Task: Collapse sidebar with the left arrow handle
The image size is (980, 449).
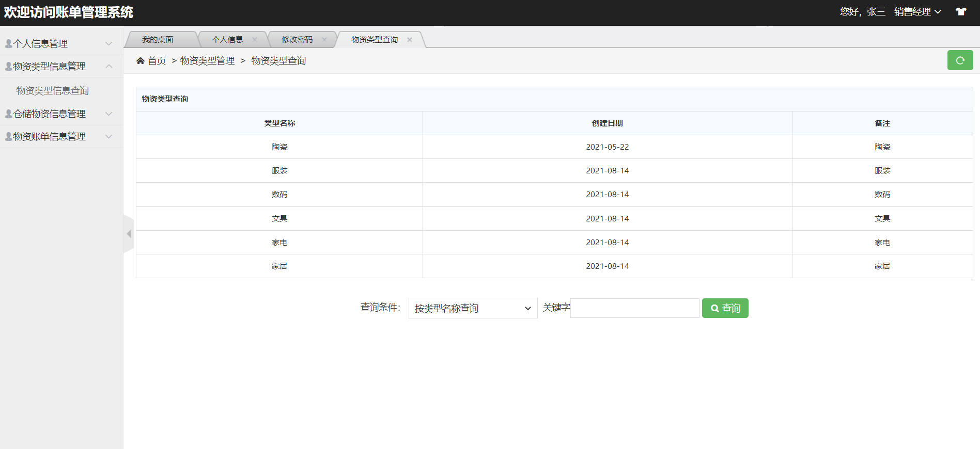Action: click(129, 234)
